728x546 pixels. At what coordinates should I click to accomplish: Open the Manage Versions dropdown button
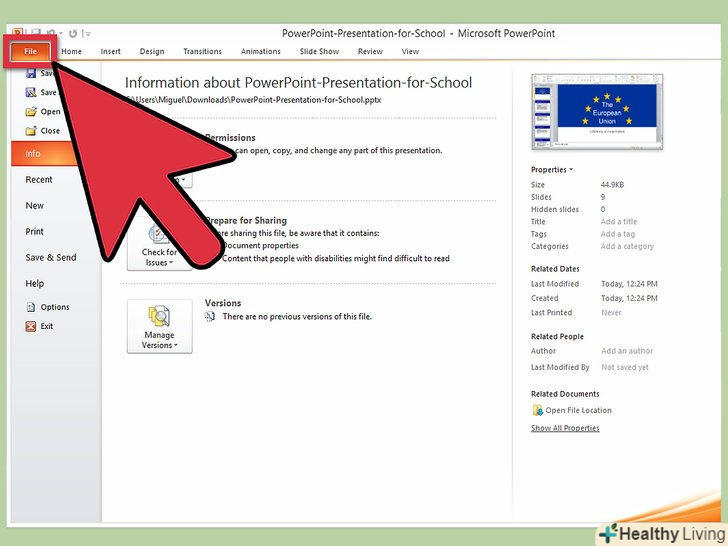point(160,326)
